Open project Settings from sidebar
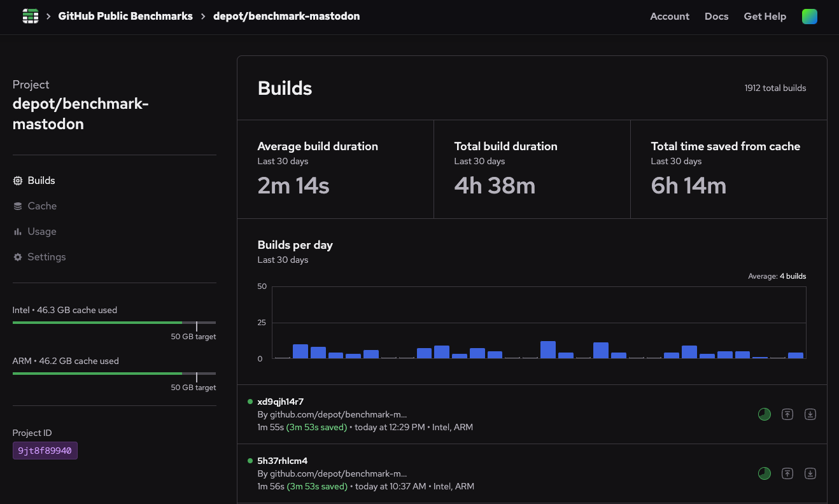The image size is (839, 504). point(46,257)
